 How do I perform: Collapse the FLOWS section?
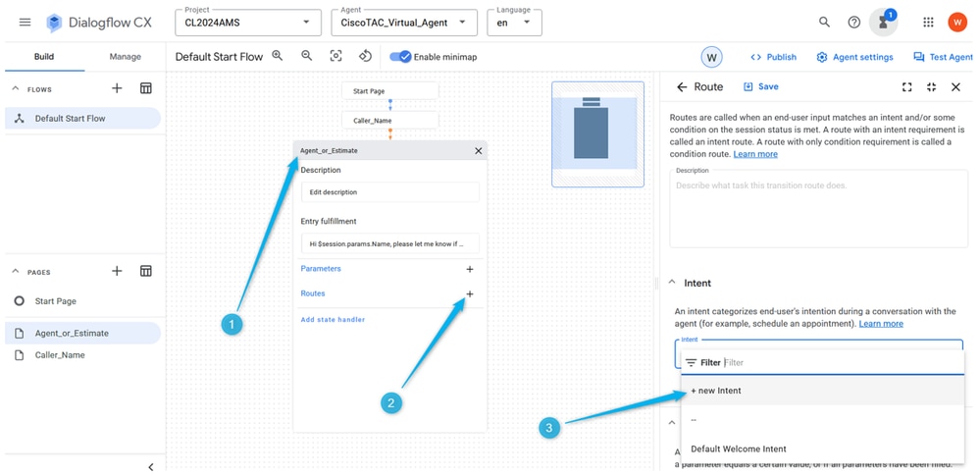click(x=16, y=88)
